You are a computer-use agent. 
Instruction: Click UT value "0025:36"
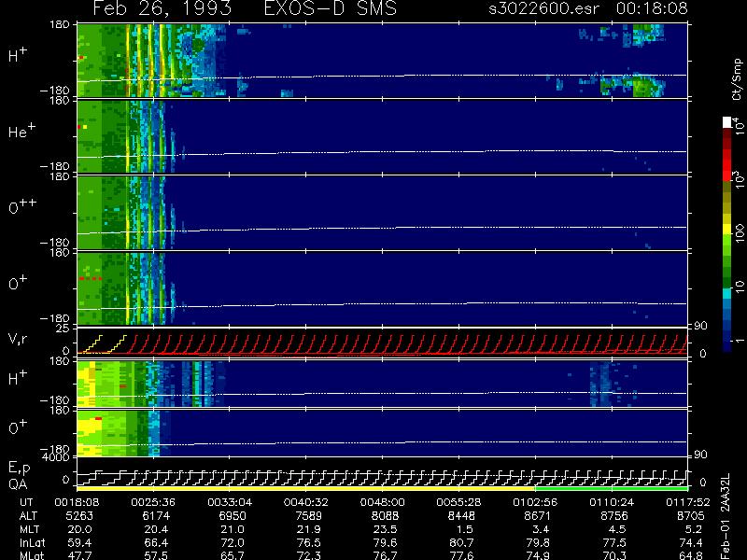(x=153, y=502)
